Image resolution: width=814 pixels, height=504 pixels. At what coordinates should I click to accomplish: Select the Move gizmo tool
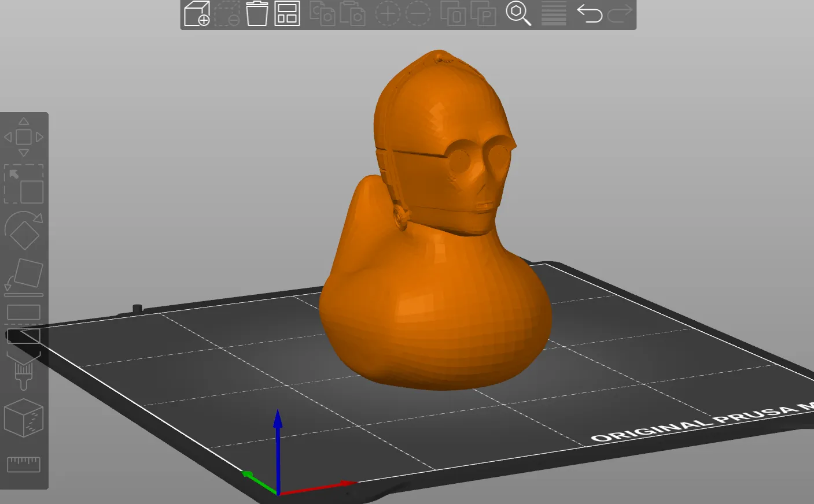point(24,137)
